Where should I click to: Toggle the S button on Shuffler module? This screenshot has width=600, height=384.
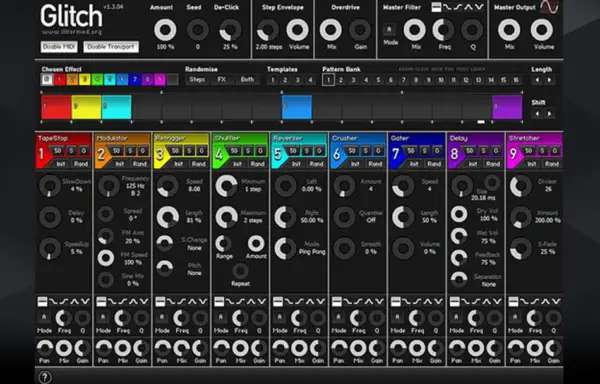(248, 151)
